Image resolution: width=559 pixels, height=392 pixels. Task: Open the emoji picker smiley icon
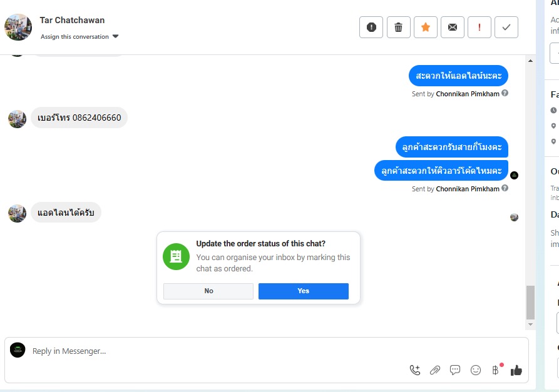[x=476, y=370]
